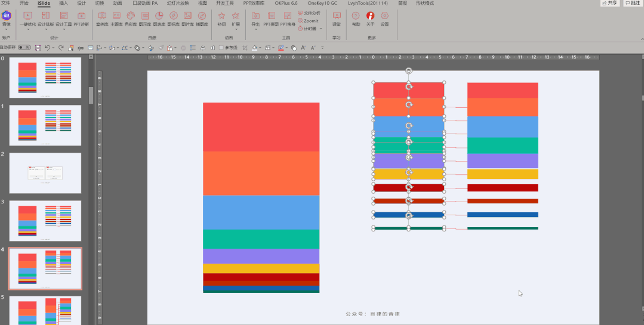Open iSlide 设置 settings

pyautogui.click(x=384, y=18)
